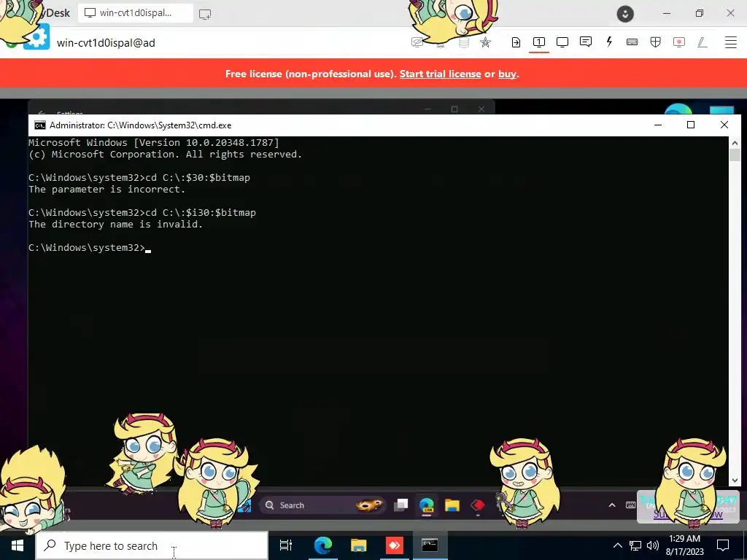The image size is (747, 560).
Task: Select remote monitor 1 icon
Action: pyautogui.click(x=539, y=42)
